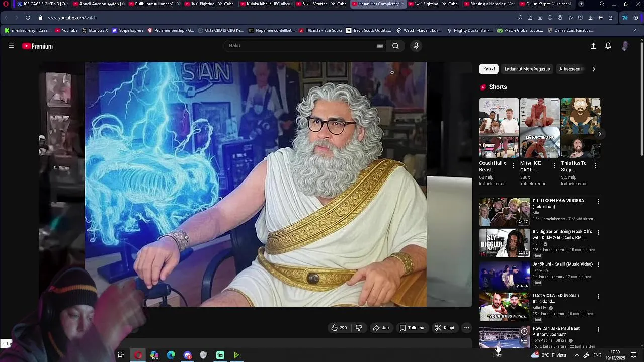644x362 pixels.
Task: Open This Has To Stop short thumbnail
Action: coord(581,128)
